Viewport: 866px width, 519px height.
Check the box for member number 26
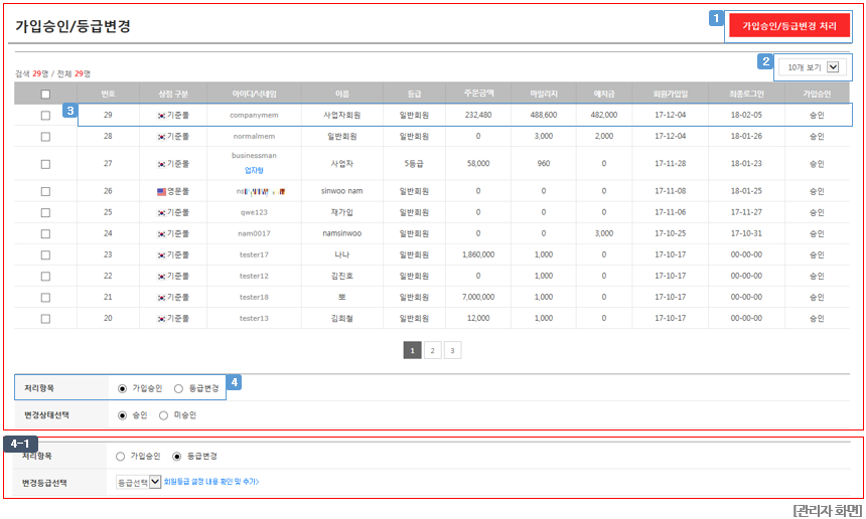click(45, 192)
